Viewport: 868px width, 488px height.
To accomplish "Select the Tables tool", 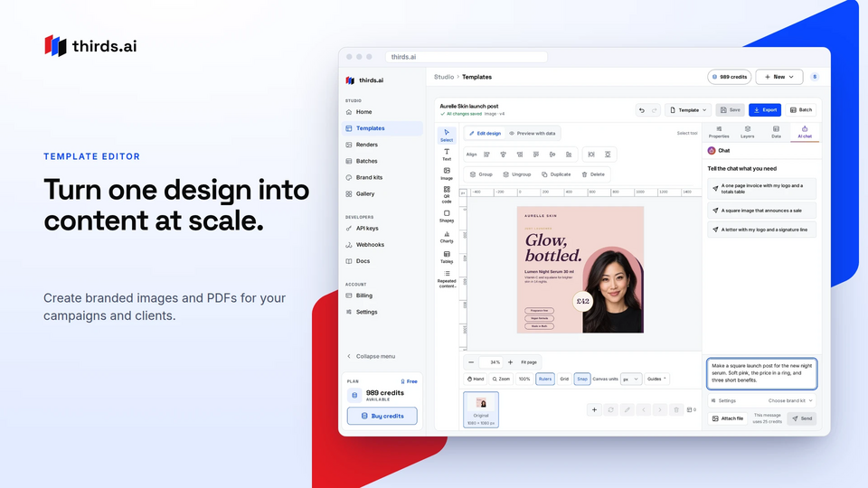I will point(447,258).
